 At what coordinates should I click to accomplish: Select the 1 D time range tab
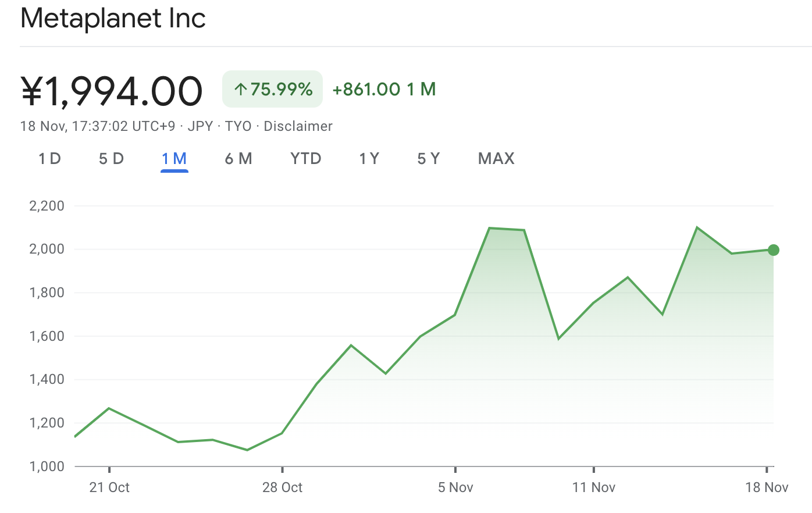49,159
